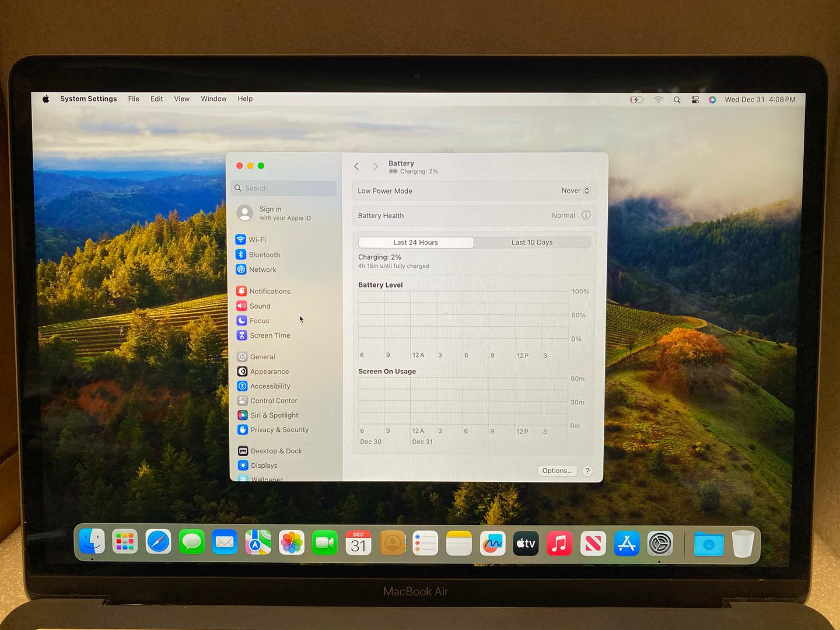Click the Options... button
Screen dimensions: 840x630
[557, 471]
